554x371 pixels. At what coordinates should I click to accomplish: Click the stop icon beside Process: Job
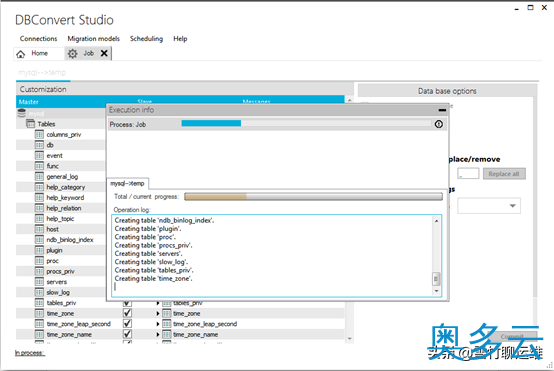[x=438, y=124]
